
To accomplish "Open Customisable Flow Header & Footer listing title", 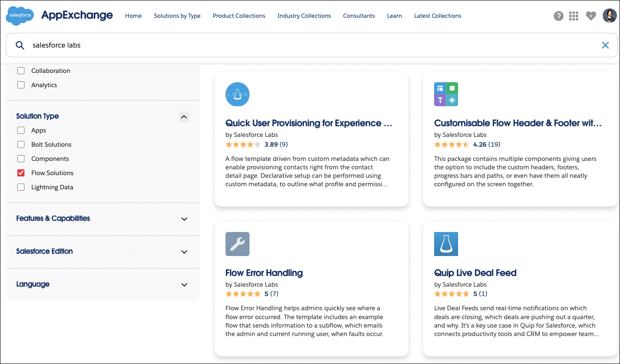I will (518, 123).
